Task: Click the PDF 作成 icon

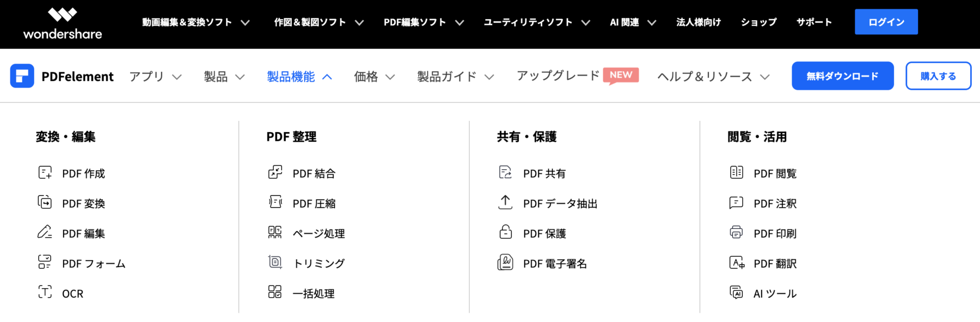Action: click(x=45, y=173)
